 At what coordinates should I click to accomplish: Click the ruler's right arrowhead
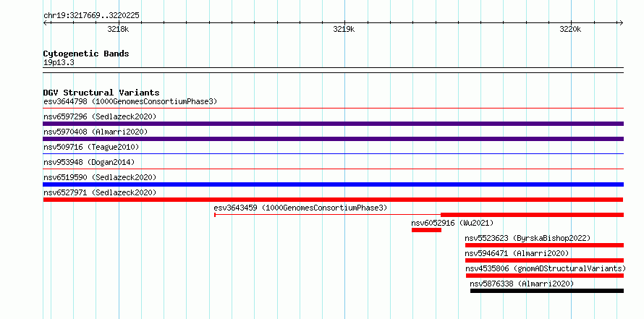(x=622, y=22)
